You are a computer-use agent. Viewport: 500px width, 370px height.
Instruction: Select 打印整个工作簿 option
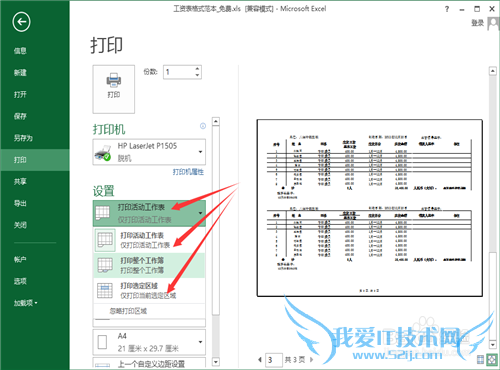click(149, 265)
